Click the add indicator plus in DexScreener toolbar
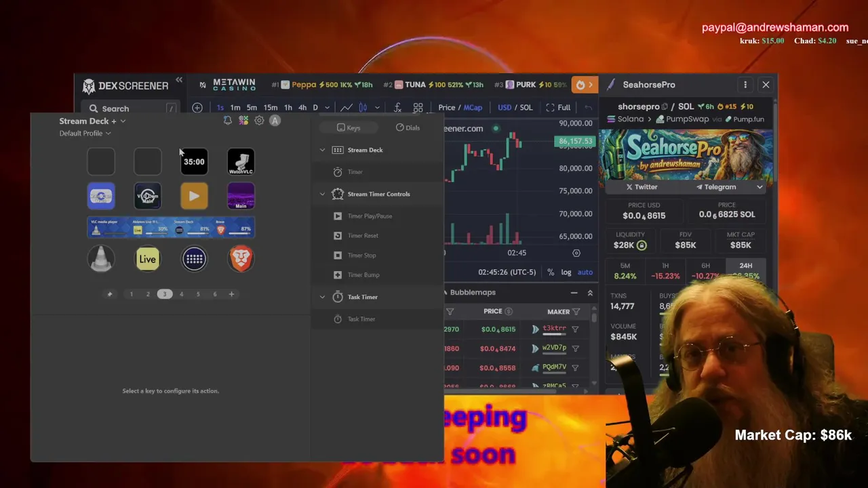The image size is (868, 488). click(x=197, y=108)
